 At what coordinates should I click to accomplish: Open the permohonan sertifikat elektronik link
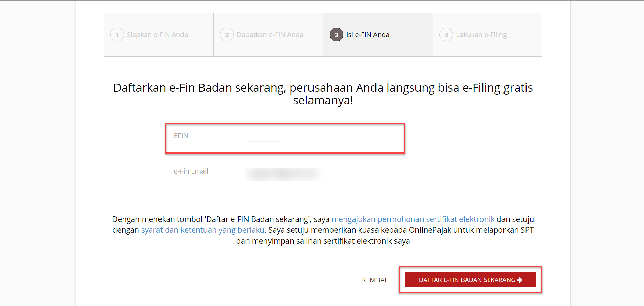(413, 219)
